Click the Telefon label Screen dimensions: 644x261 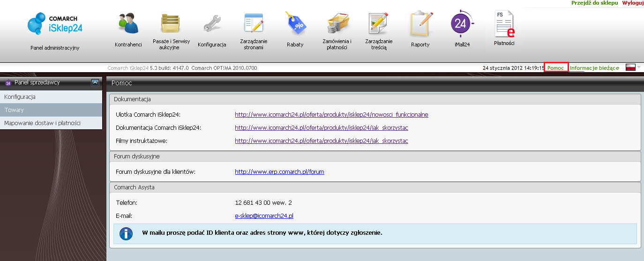tap(126, 203)
